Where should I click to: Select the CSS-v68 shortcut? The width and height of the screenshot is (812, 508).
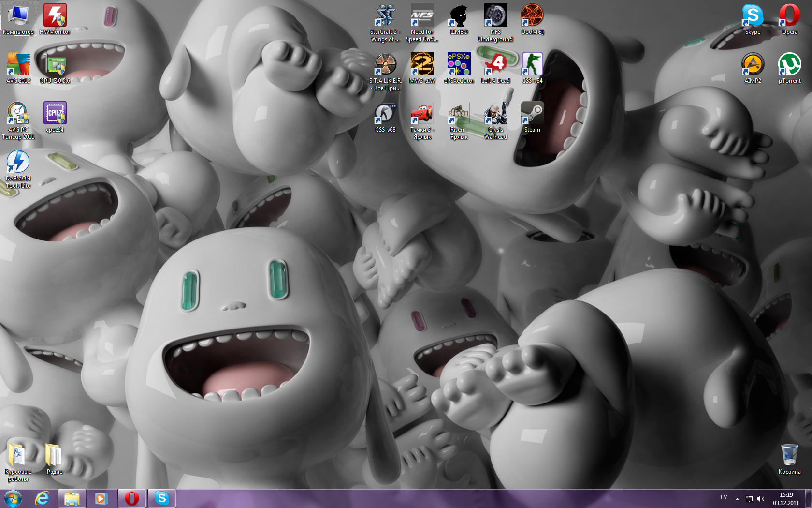385,117
